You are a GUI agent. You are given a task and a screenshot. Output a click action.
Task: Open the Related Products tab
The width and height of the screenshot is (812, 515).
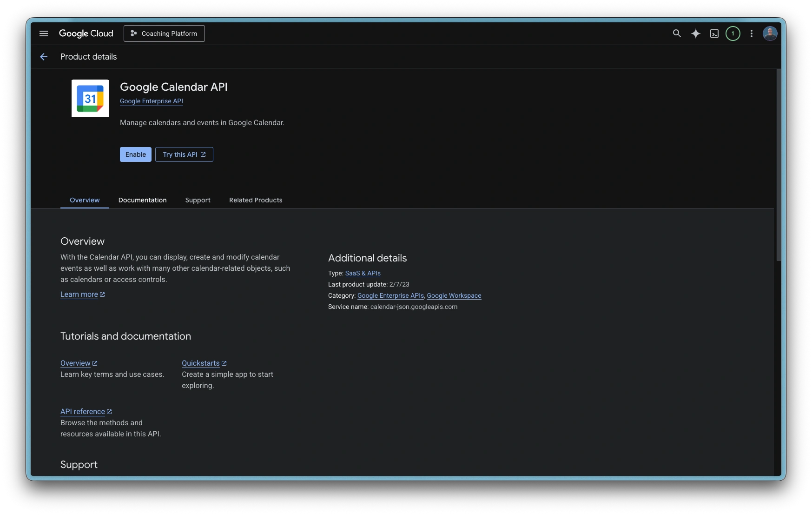coord(256,200)
